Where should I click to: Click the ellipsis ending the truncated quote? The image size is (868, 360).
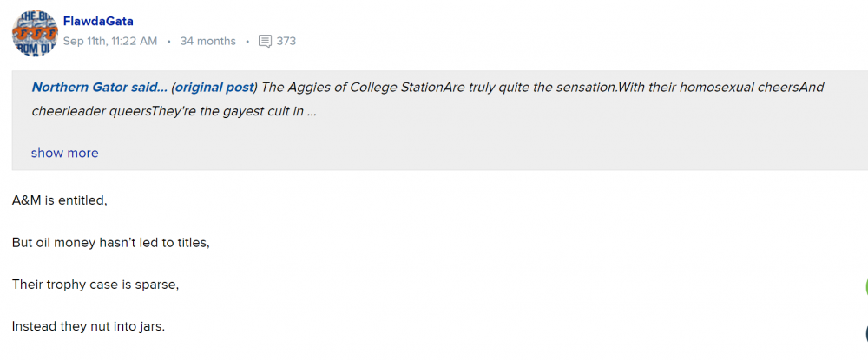(x=311, y=111)
